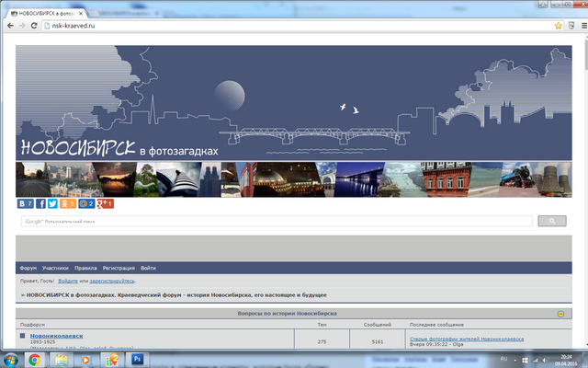Click the Google custom search field
Viewport: 588px width, 368px height.
coord(276,222)
